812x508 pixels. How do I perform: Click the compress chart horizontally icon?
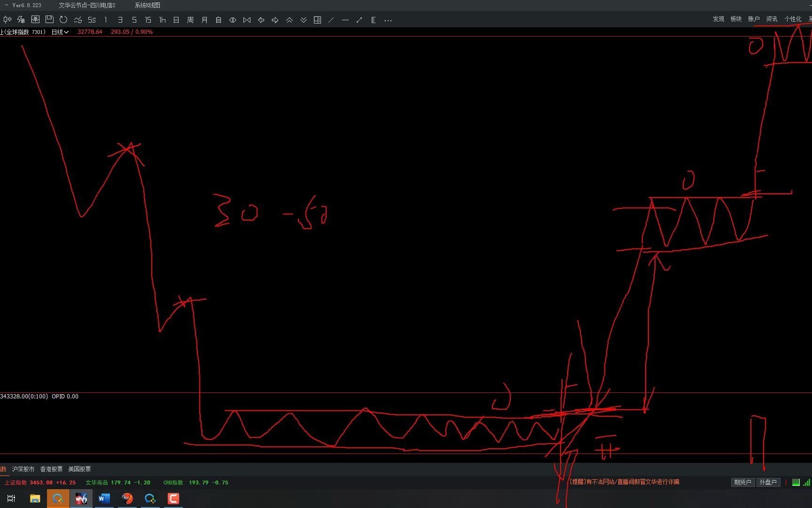tap(247, 20)
